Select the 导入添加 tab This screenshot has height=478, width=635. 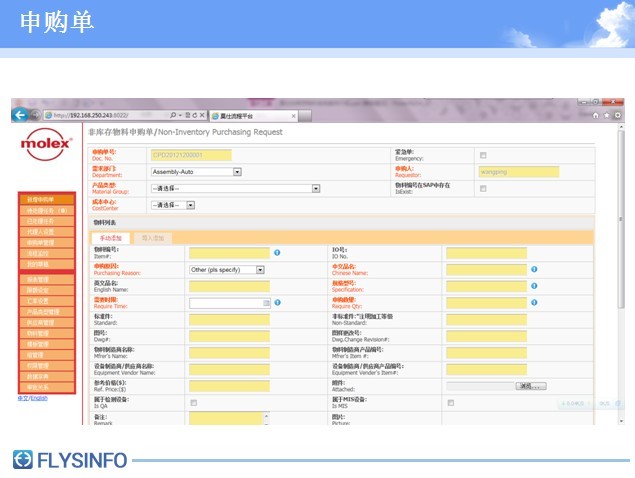[x=153, y=238]
